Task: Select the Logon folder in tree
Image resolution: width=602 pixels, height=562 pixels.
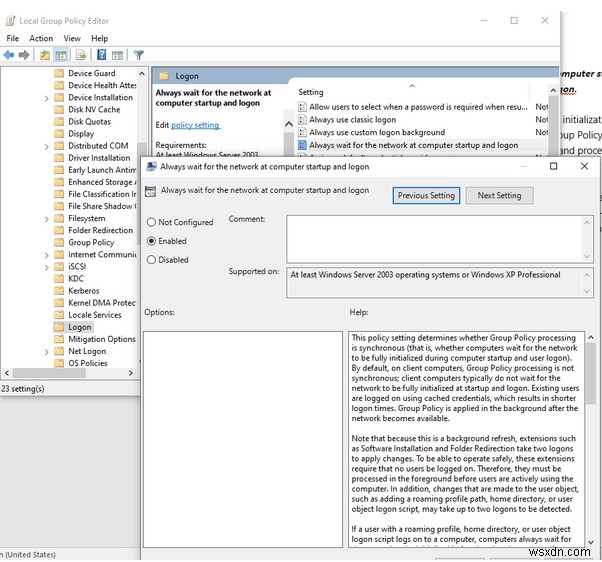Action: 79,327
